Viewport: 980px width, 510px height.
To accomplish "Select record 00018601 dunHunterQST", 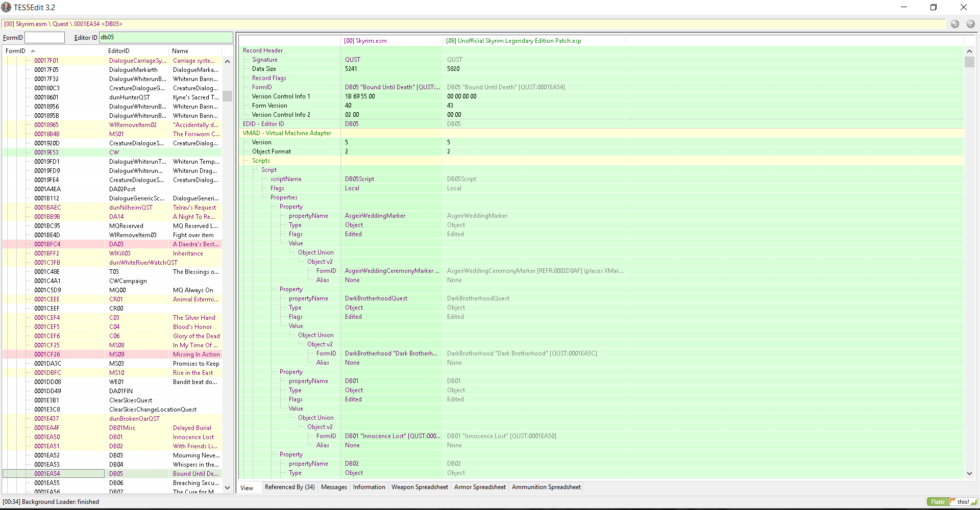I will (x=112, y=97).
